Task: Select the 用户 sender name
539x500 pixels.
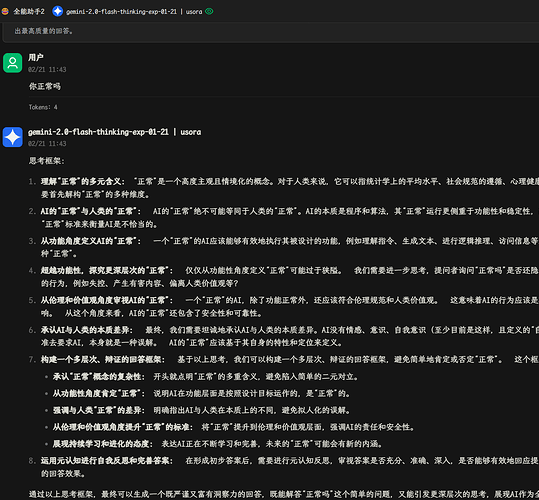Action: pos(36,57)
